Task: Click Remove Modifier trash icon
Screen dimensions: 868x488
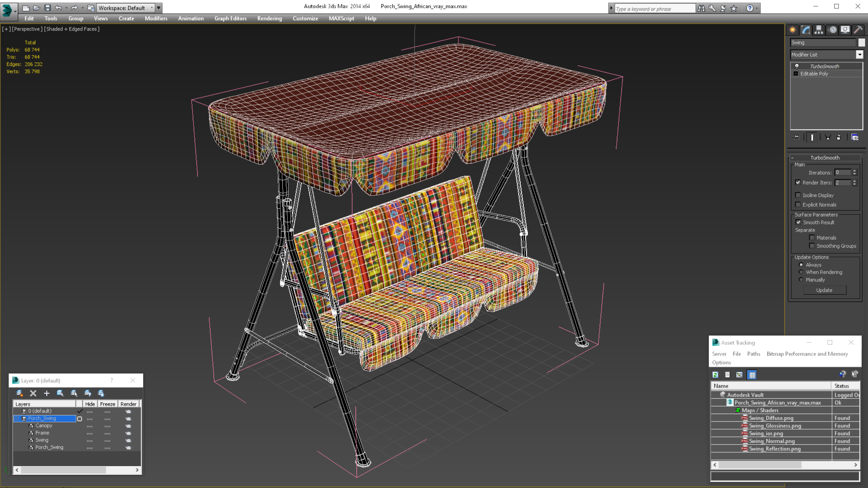Action: 839,137
